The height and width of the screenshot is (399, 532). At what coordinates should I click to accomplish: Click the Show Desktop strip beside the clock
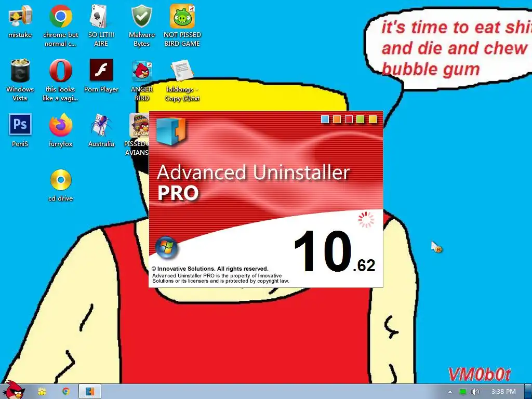click(528, 392)
